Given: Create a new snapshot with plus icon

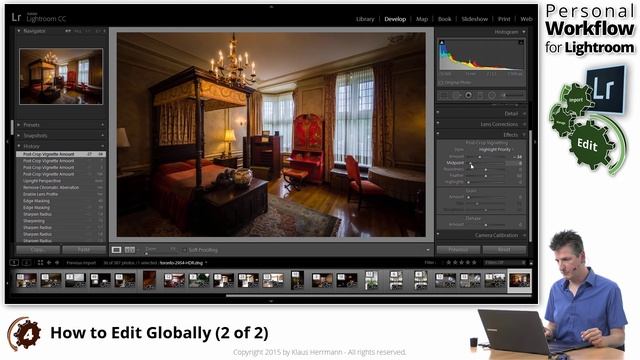Looking at the screenshot, I should [102, 136].
